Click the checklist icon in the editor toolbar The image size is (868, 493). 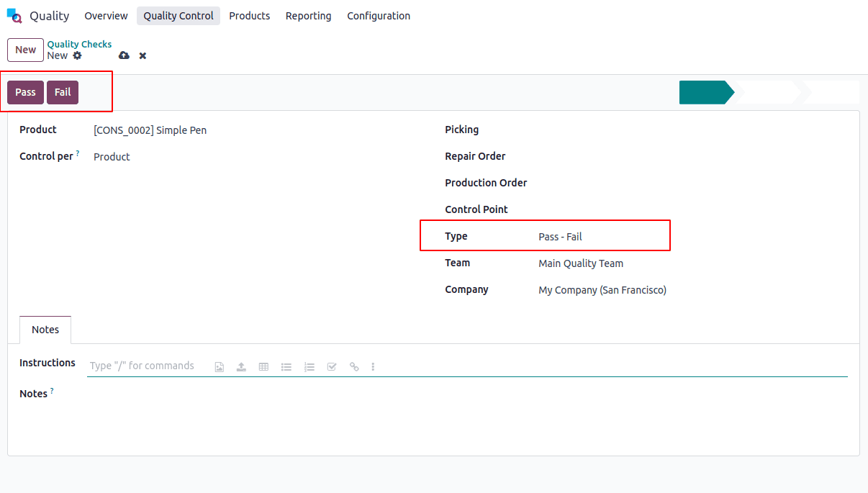[x=332, y=366]
